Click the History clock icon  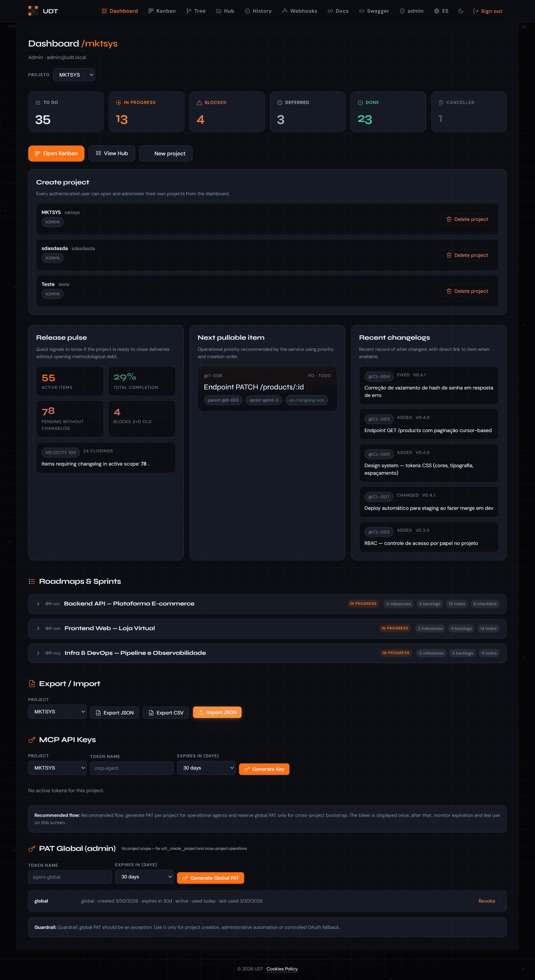tap(247, 11)
